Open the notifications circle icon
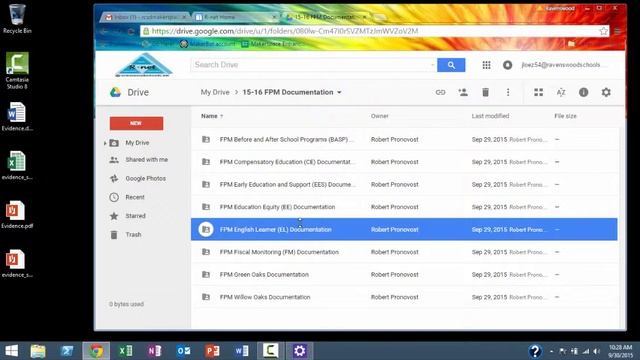The image size is (640, 360). tap(507, 65)
